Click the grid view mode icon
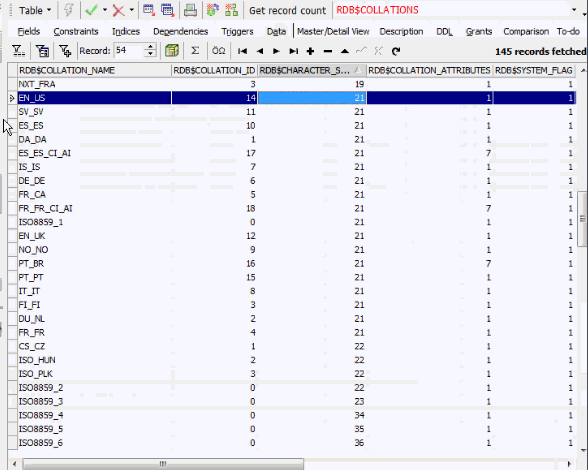The image size is (588, 470). [172, 51]
